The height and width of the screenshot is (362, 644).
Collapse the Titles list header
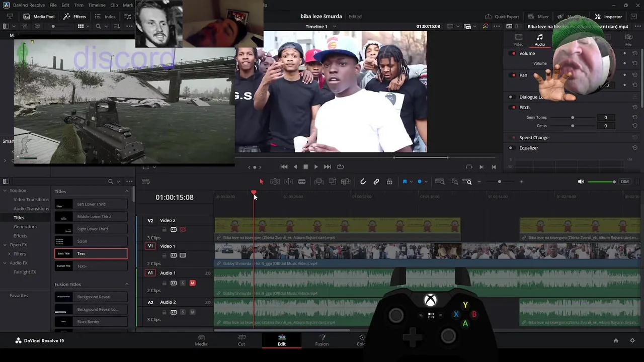point(127,192)
